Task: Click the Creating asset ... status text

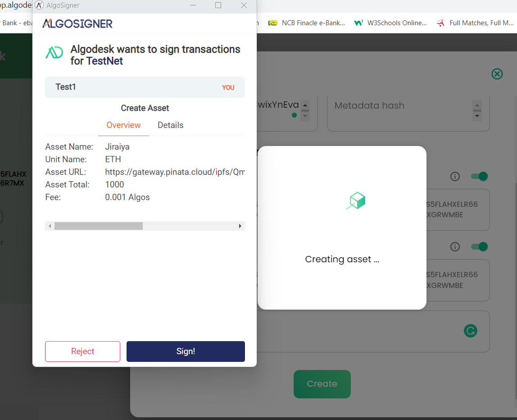Action: click(342, 259)
